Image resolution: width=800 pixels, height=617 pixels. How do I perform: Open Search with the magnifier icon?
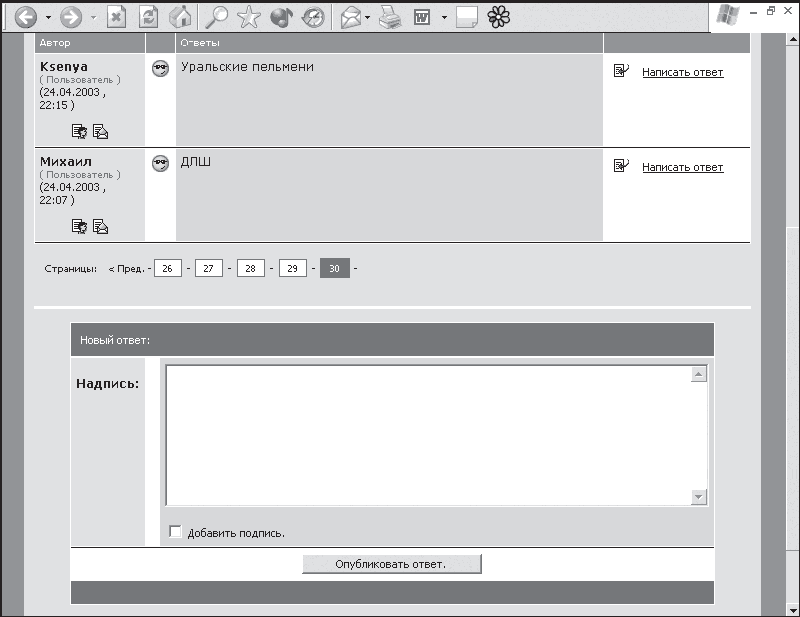point(216,17)
